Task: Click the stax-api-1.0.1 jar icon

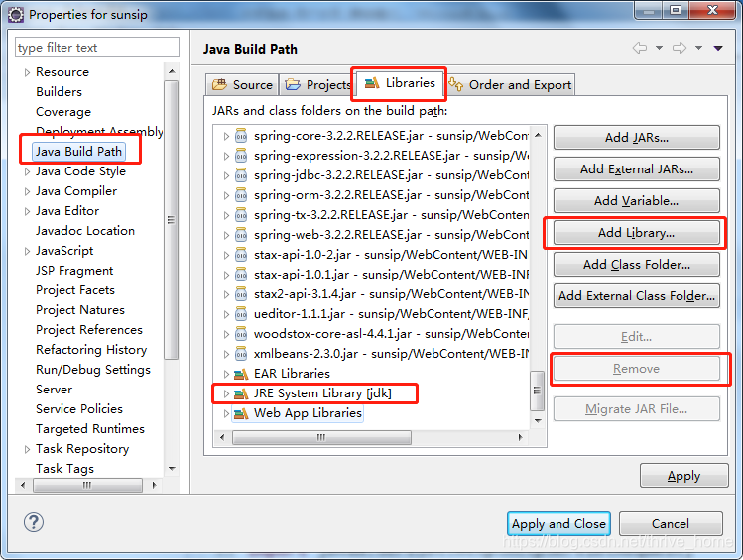Action: click(241, 275)
